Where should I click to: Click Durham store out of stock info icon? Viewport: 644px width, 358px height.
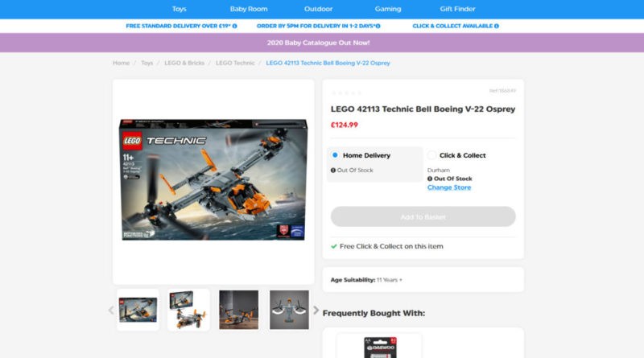tap(431, 179)
